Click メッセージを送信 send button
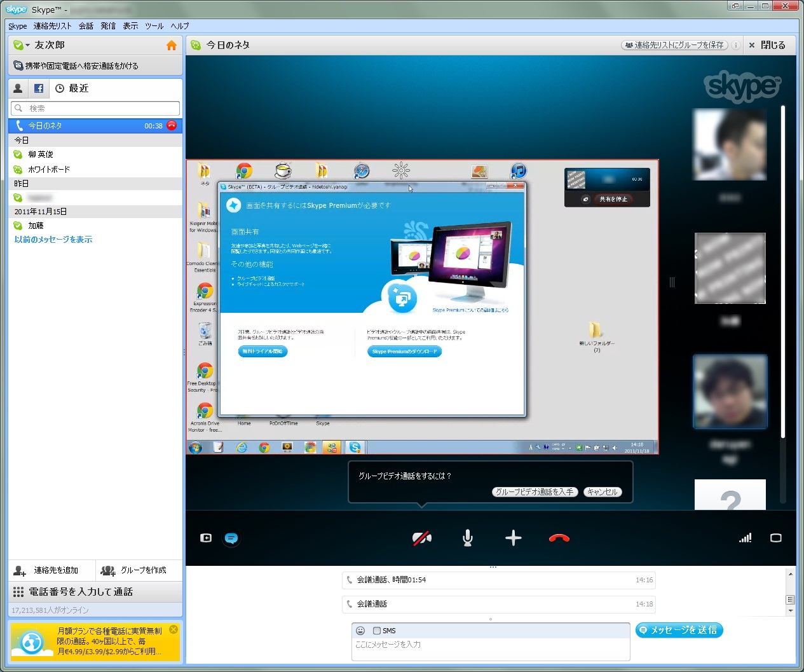804x672 pixels. (679, 630)
